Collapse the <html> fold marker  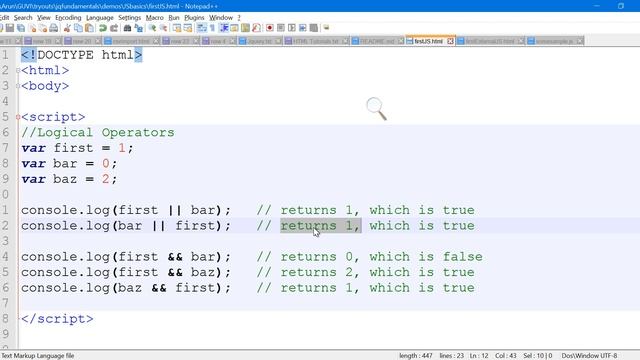coord(18,71)
